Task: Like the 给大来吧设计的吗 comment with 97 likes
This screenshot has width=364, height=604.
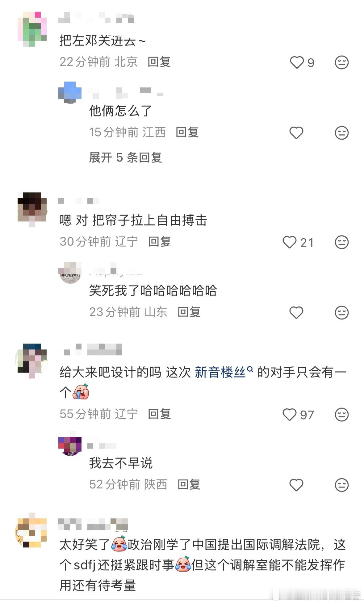Action: 289,415
